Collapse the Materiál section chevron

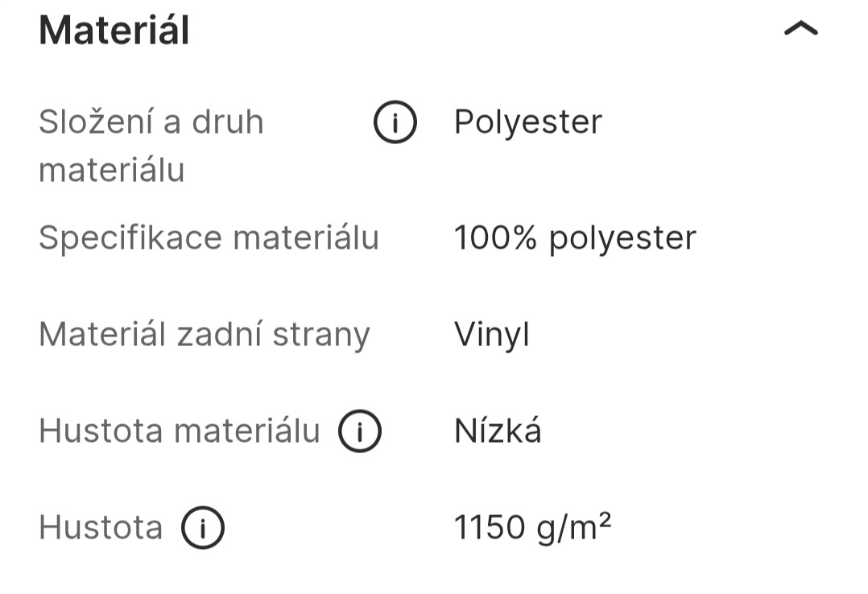[x=800, y=30]
